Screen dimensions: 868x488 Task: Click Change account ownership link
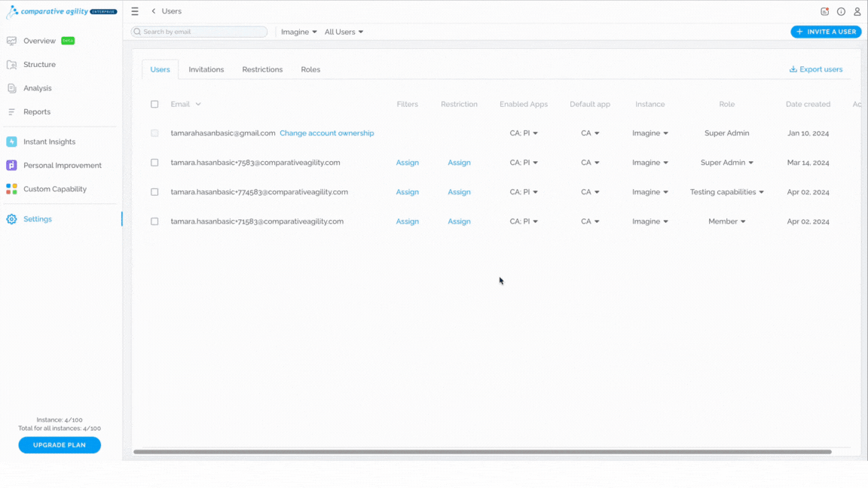pyautogui.click(x=326, y=133)
